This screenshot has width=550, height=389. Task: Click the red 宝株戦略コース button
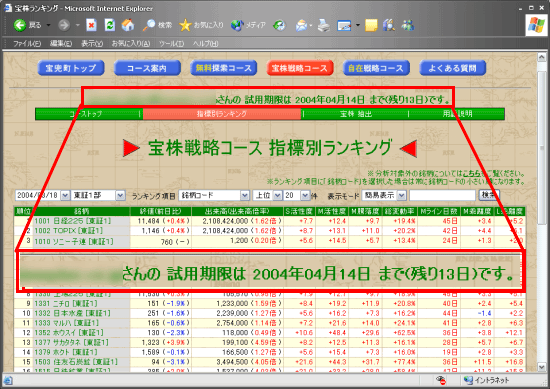[x=300, y=68]
